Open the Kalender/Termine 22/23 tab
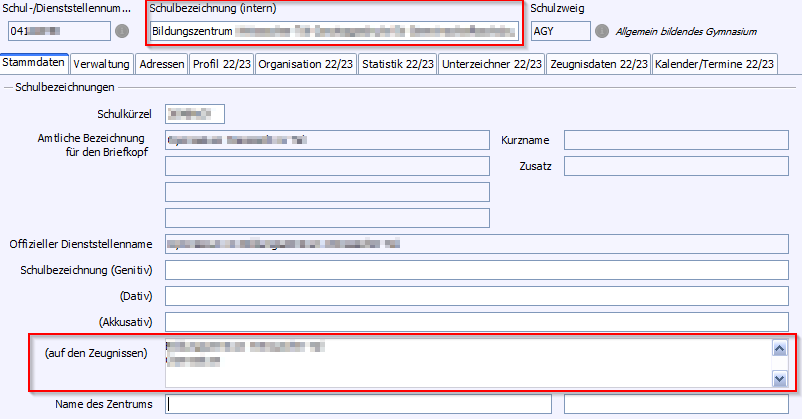Viewport: 802px width, 419px height. coord(714,65)
